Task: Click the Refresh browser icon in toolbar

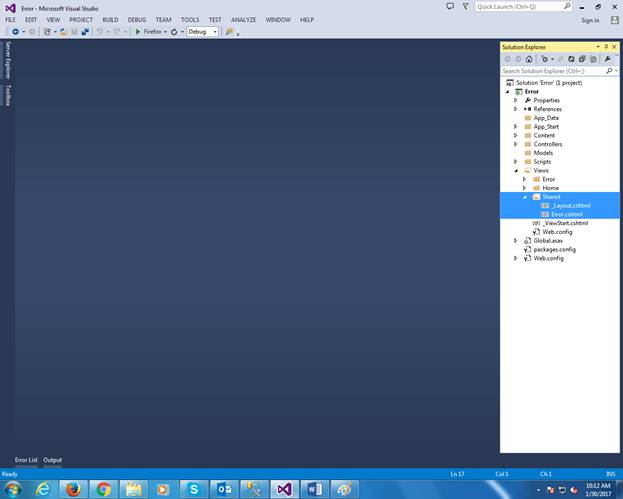Action: pos(174,32)
